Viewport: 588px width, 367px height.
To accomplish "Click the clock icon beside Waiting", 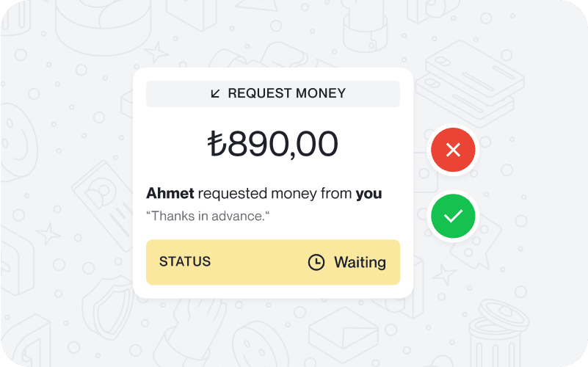I will [x=316, y=262].
